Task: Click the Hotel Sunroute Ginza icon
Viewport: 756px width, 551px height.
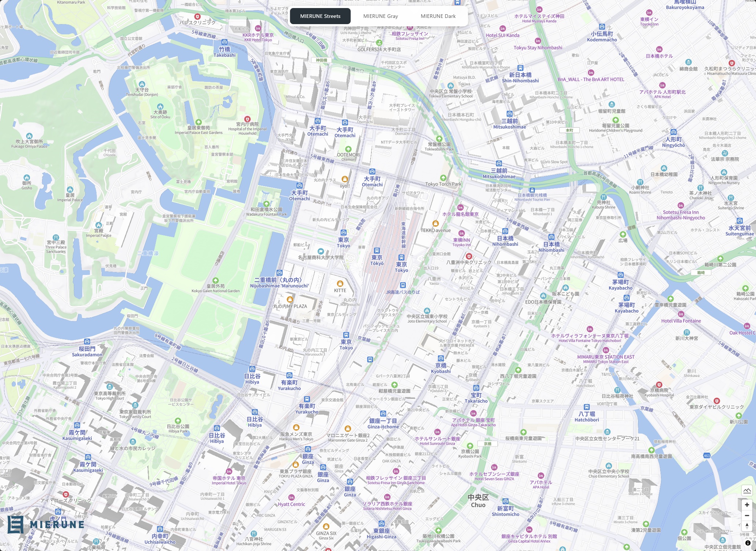Action: [x=437, y=432]
